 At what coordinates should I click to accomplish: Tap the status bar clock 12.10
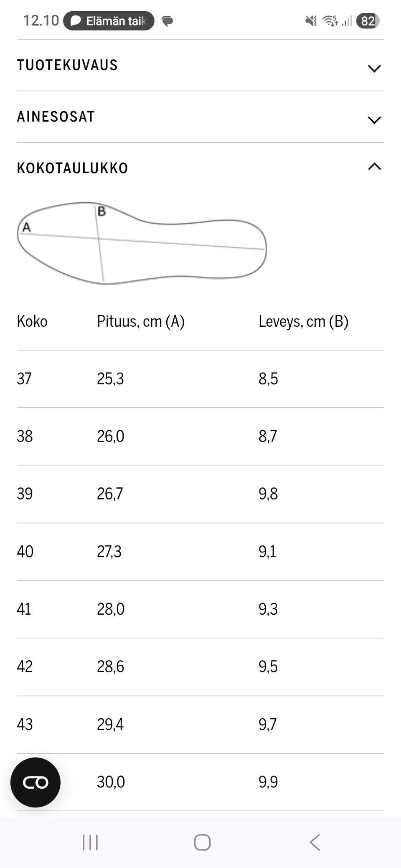coord(41,21)
